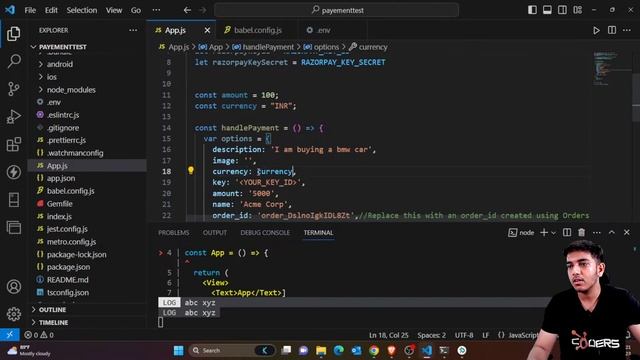Click the remote window indicator in status bar
Image resolution: width=640 pixels, height=360 pixels.
[x=9, y=335]
